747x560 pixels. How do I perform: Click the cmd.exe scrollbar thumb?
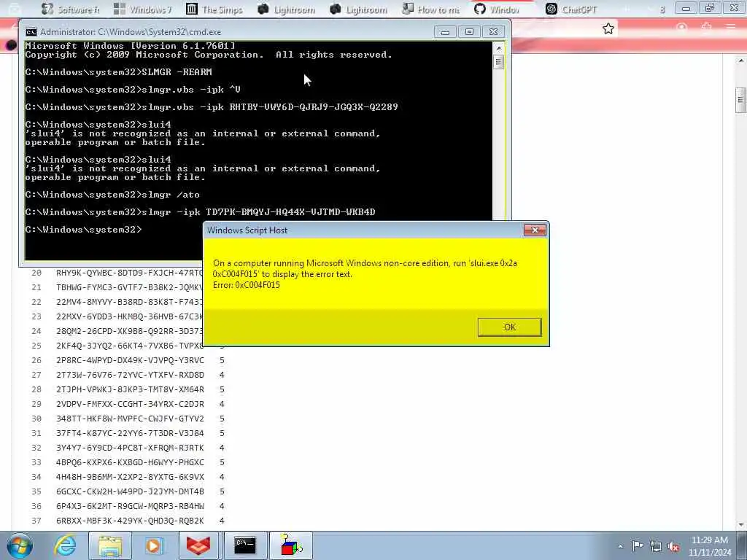pyautogui.click(x=498, y=63)
